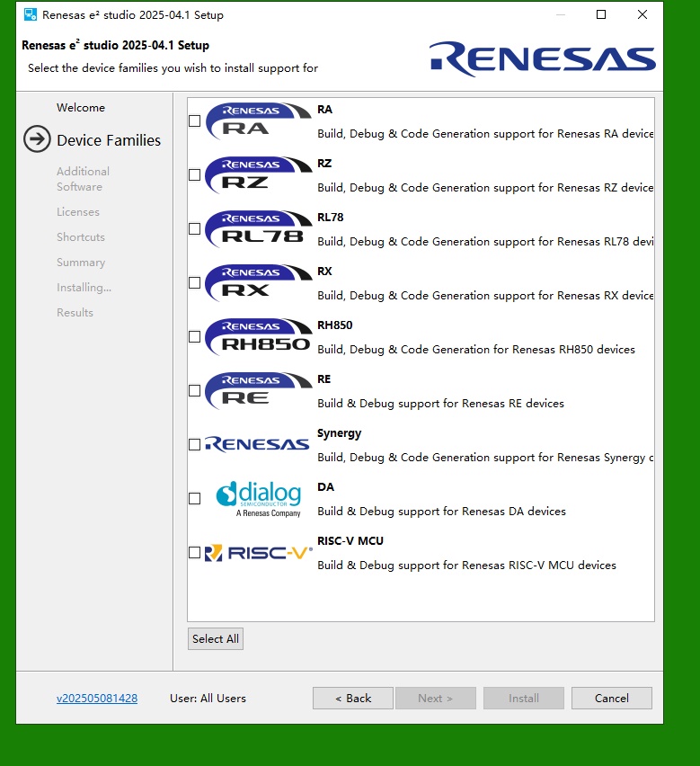Click the e² studio title bar icon
Screen dimensions: 700x766
(x=31, y=14)
